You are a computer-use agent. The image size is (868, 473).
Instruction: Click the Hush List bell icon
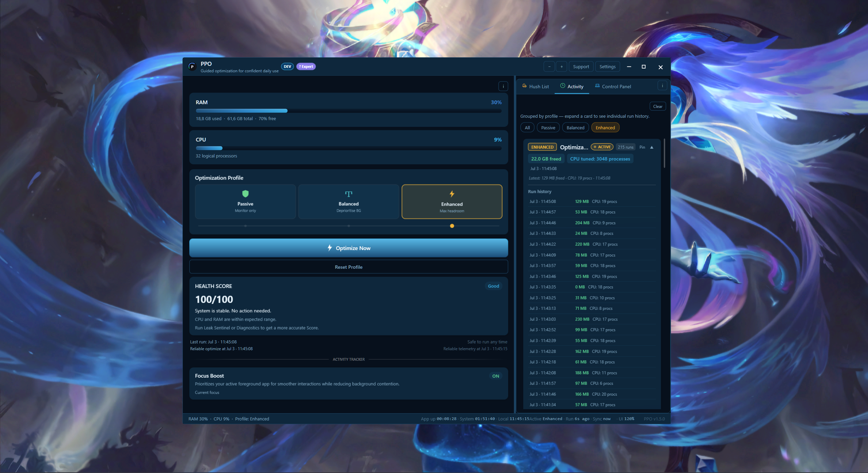click(x=524, y=86)
